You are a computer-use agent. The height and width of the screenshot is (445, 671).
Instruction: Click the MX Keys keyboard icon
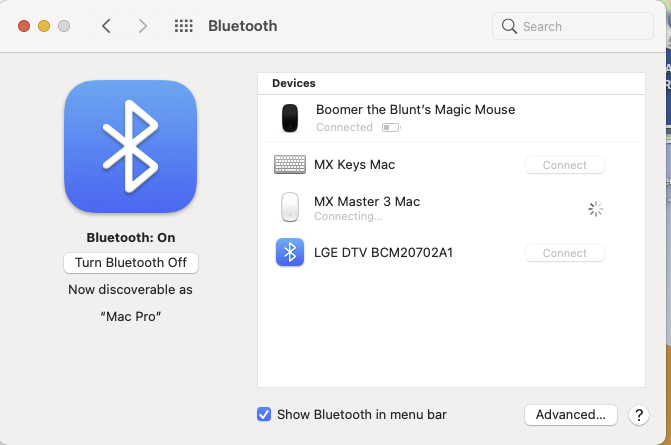coord(290,164)
